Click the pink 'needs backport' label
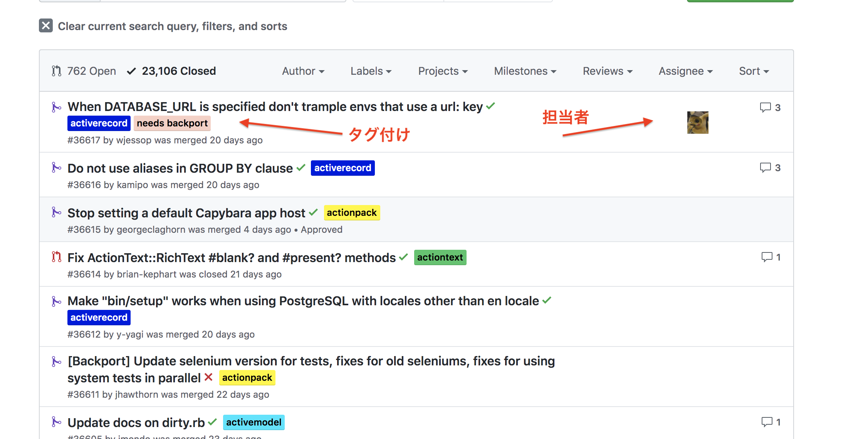 (172, 123)
